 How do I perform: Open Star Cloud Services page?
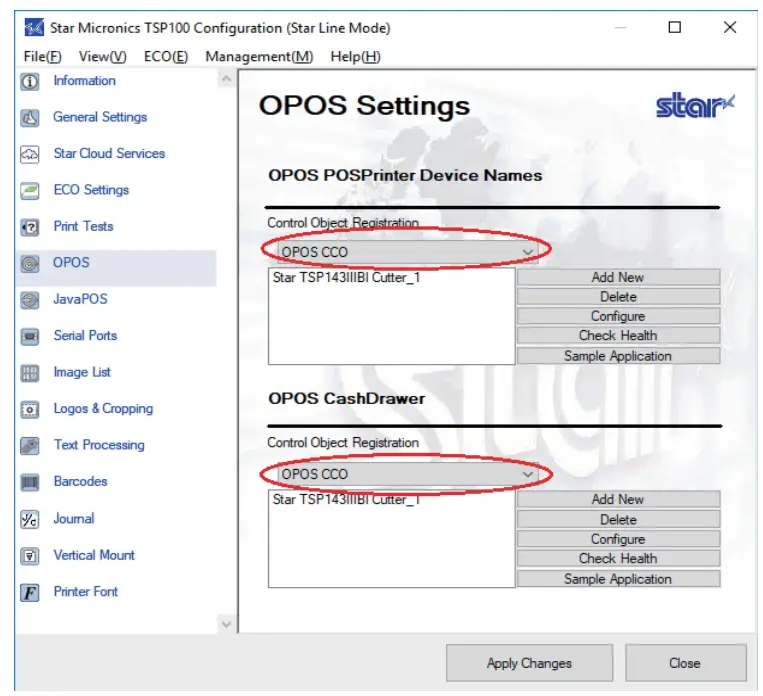(x=109, y=154)
